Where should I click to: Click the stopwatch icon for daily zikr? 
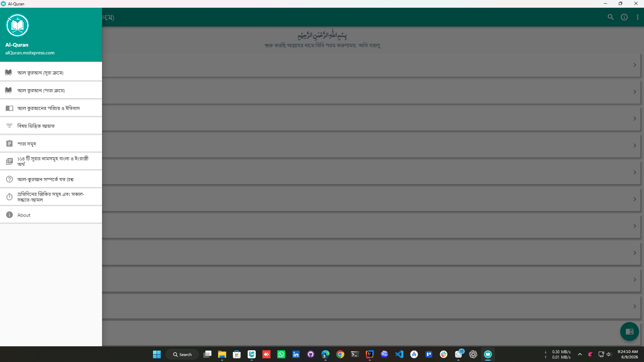click(9, 197)
